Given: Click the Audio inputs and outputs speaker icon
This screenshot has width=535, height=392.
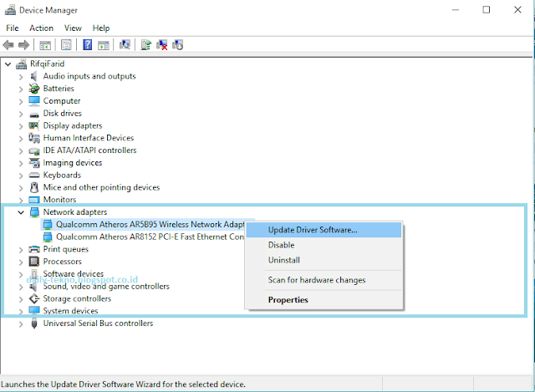Looking at the screenshot, I should (33, 76).
